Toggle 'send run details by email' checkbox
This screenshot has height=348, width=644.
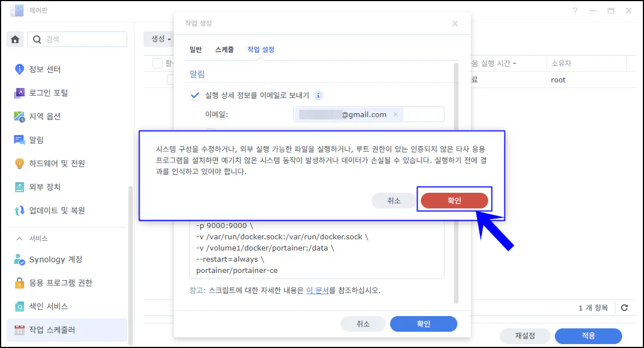pyautogui.click(x=195, y=95)
